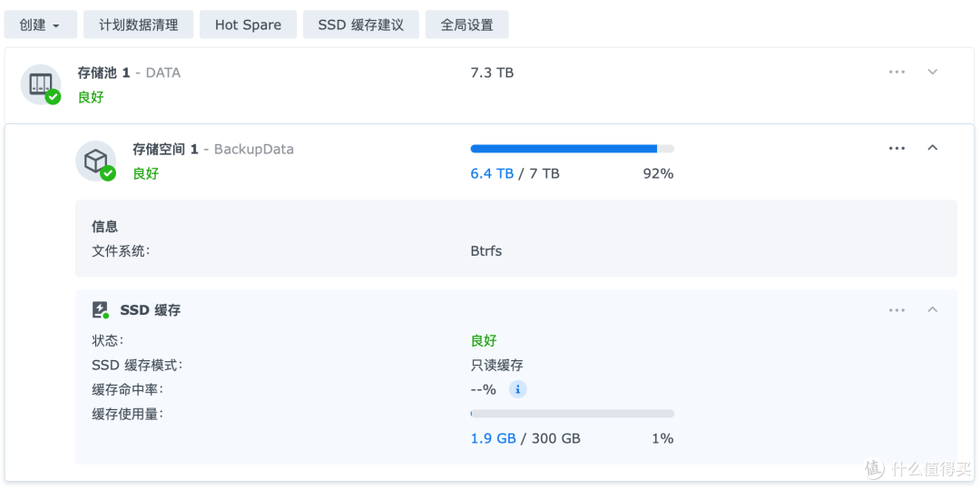Click the 计划数据清理 button
The width and height of the screenshot is (980, 489).
(139, 25)
